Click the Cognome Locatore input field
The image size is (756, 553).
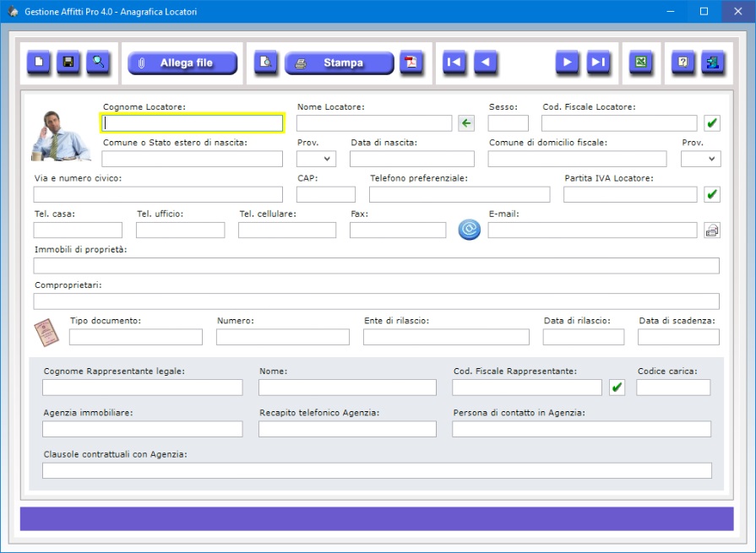point(193,123)
